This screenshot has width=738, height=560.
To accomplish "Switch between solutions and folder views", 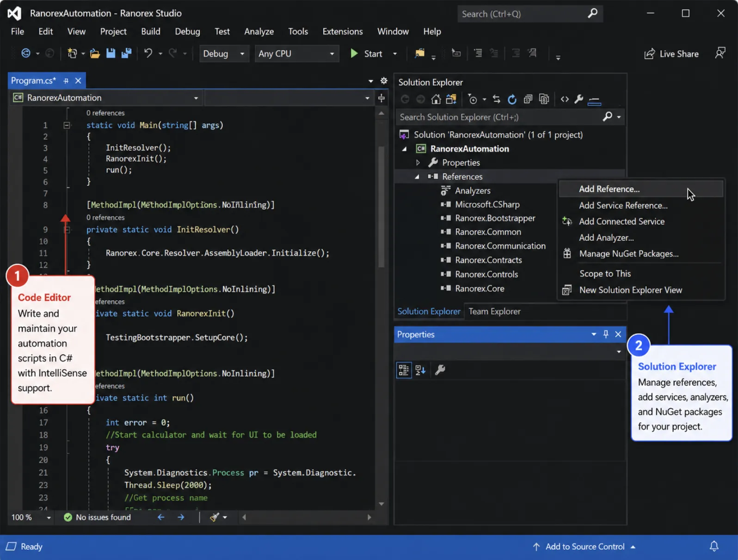I will (x=451, y=99).
